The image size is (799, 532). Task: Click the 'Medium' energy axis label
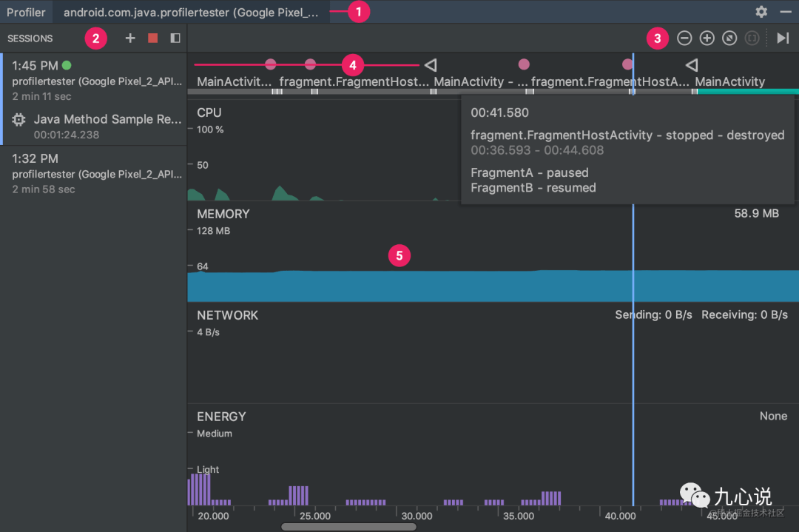(x=214, y=433)
